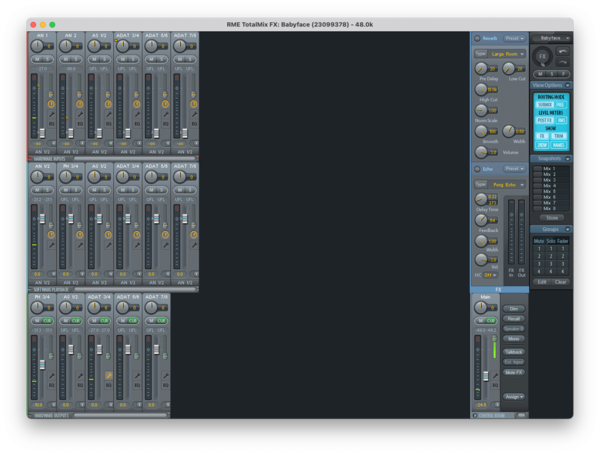Open settings wrench on hardware input AN 1
This screenshot has height=454, width=600.
pos(51,114)
